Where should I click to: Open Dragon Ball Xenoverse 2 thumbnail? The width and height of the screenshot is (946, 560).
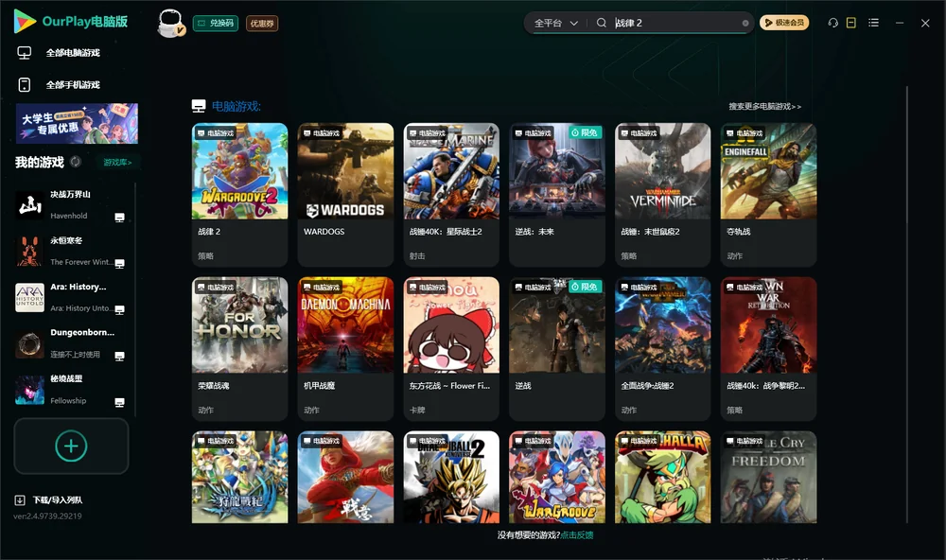point(451,477)
